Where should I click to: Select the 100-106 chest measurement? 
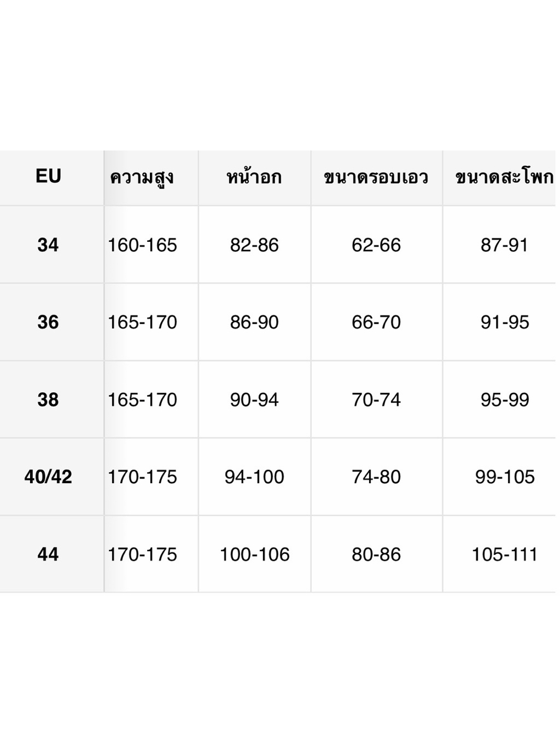254,554
